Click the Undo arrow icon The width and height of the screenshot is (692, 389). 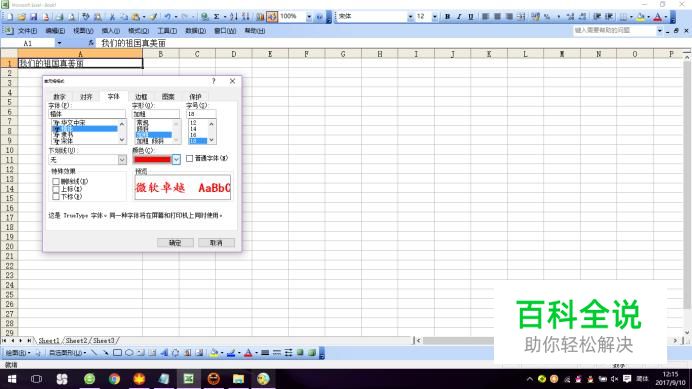pos(168,17)
